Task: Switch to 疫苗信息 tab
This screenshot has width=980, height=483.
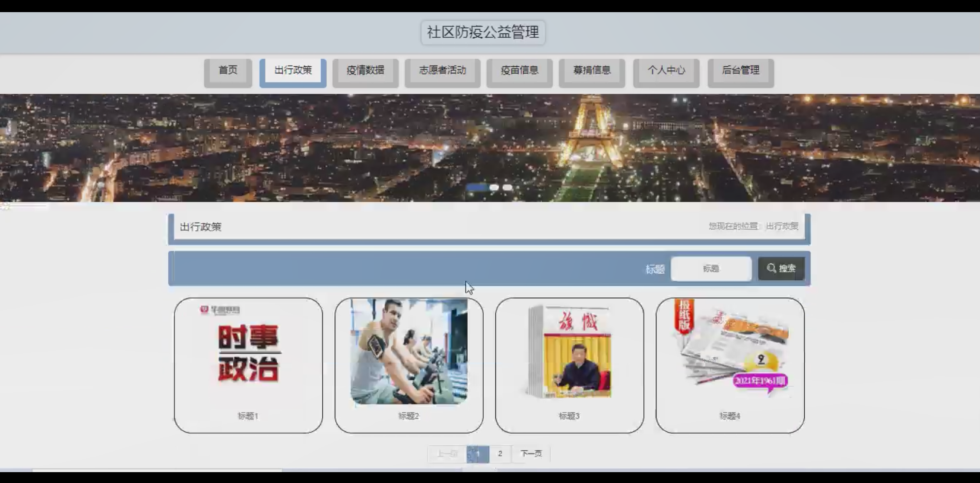Action: (x=519, y=71)
